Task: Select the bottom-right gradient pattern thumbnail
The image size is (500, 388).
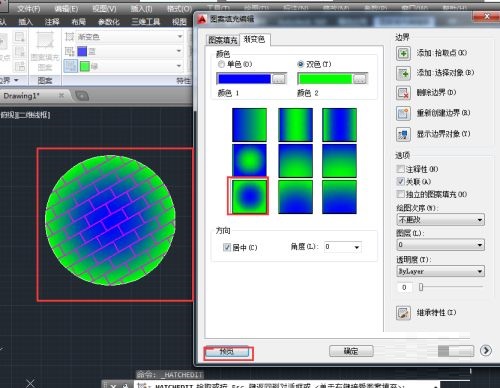Action: tap(339, 197)
